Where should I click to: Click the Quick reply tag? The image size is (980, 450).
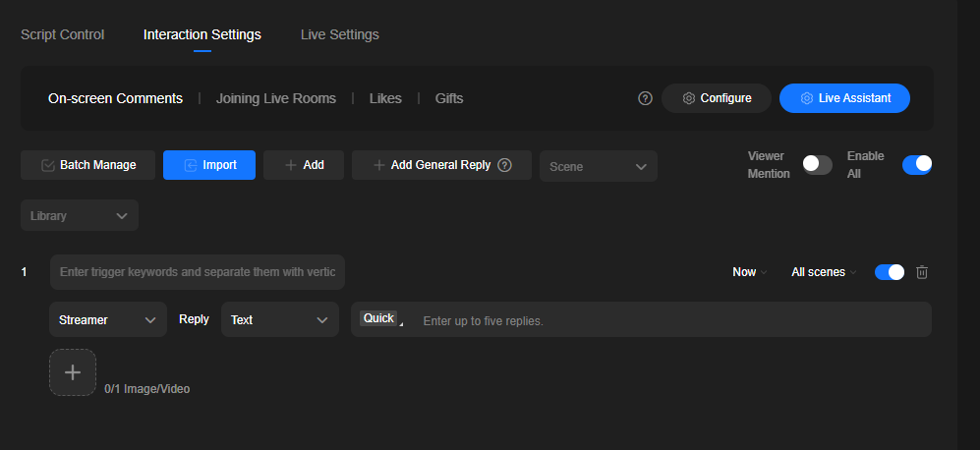coord(378,318)
